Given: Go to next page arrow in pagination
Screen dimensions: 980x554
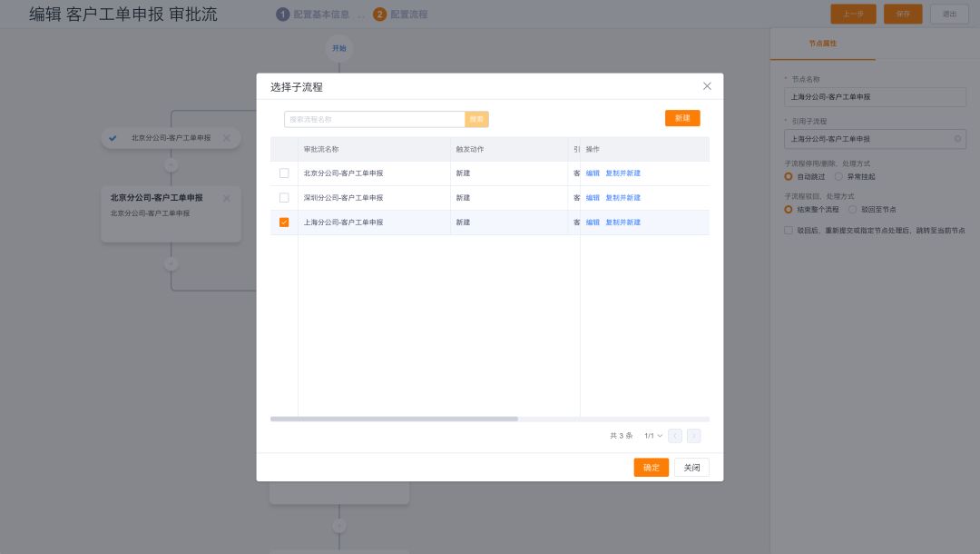Looking at the screenshot, I should click(x=694, y=436).
